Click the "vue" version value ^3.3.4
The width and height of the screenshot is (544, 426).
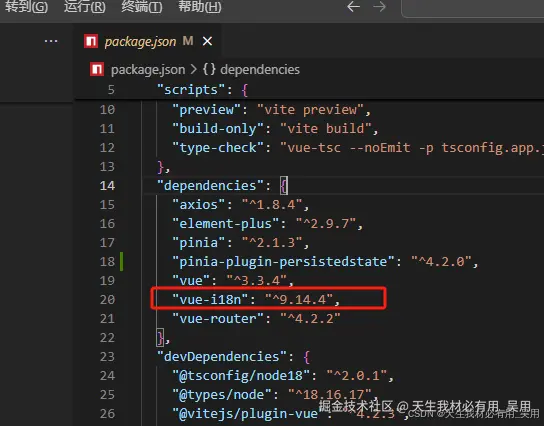pyautogui.click(x=257, y=281)
